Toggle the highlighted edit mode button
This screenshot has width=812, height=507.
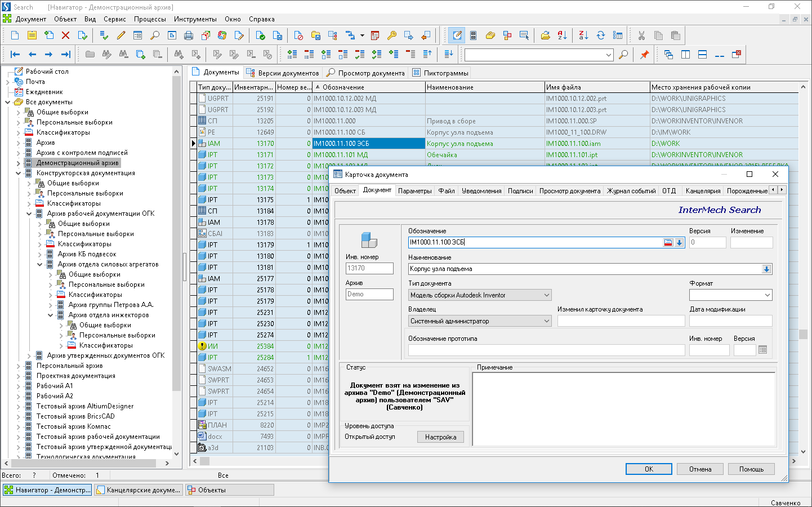pyautogui.click(x=457, y=35)
